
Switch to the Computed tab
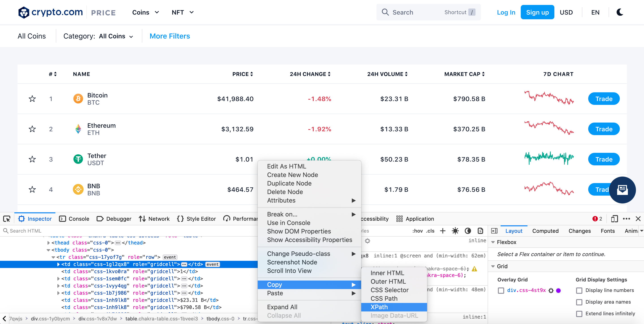click(545, 231)
